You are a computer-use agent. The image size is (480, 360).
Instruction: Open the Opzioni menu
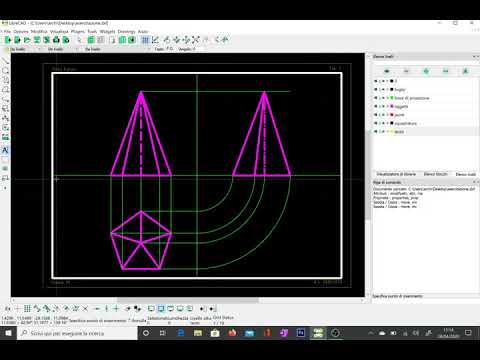click(x=21, y=32)
